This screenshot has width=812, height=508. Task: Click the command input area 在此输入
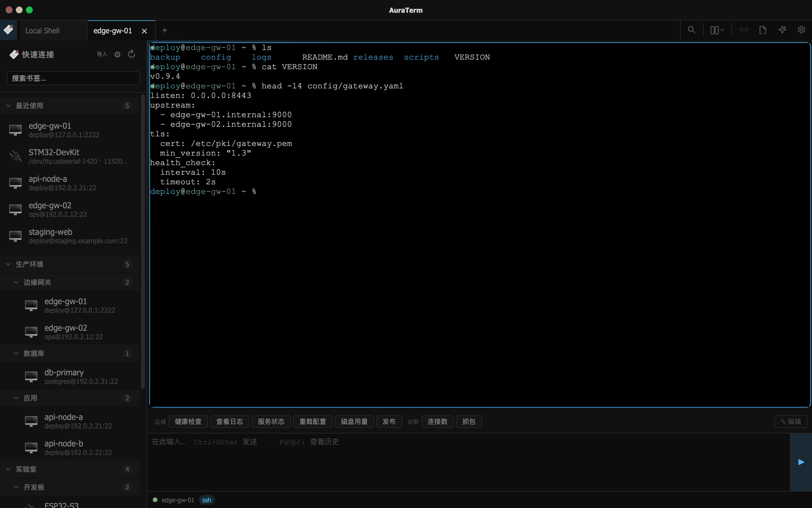click(x=468, y=462)
